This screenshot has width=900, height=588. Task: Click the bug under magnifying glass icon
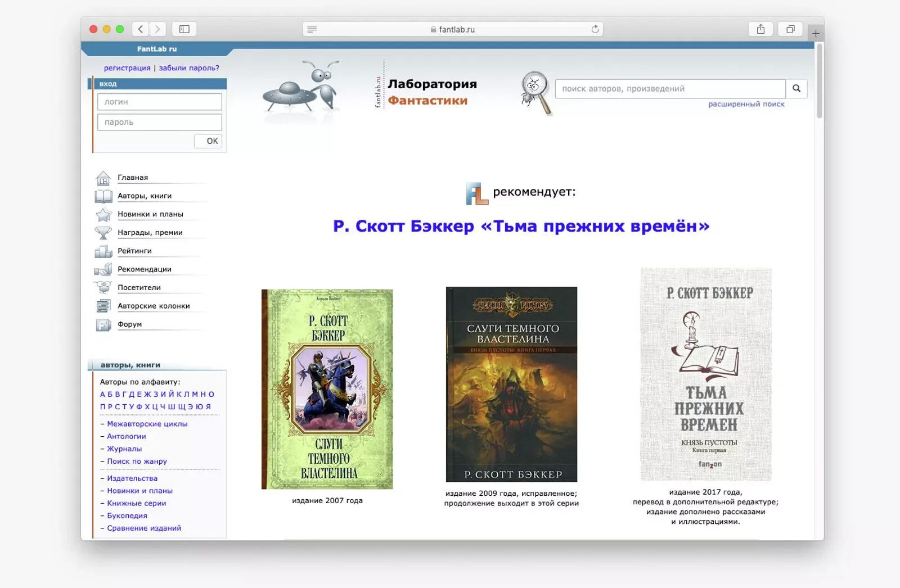tap(536, 93)
